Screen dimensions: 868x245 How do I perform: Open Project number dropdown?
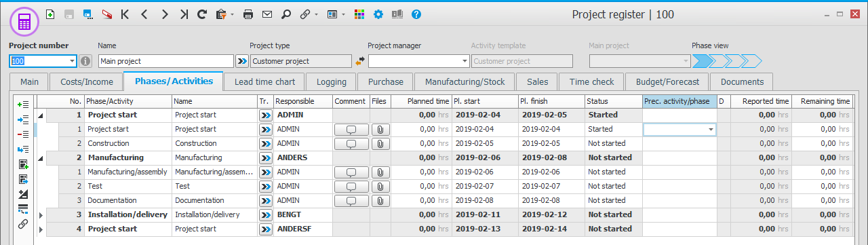pos(72,61)
